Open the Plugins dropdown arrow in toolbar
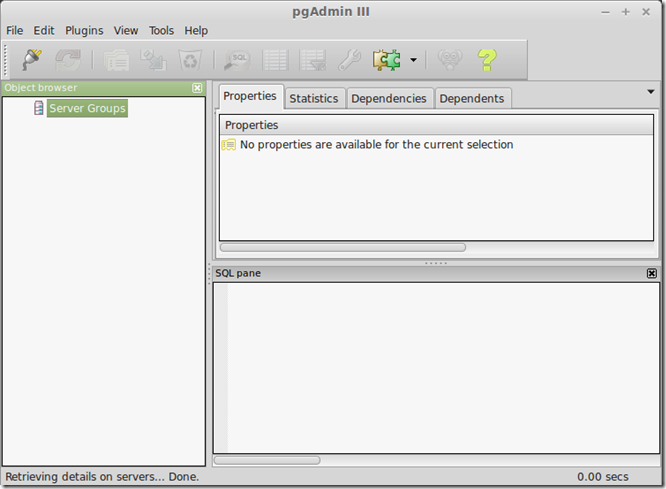The image size is (666, 489). 413,60
